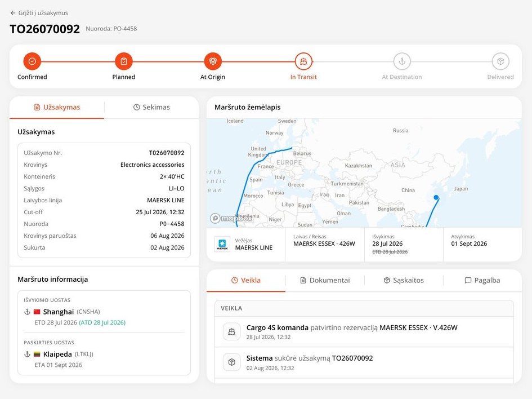Click the ship icon beside booking confirmation activity

232,332
